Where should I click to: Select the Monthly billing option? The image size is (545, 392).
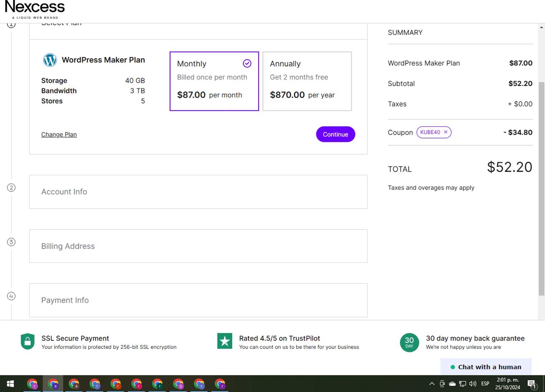coord(214,81)
